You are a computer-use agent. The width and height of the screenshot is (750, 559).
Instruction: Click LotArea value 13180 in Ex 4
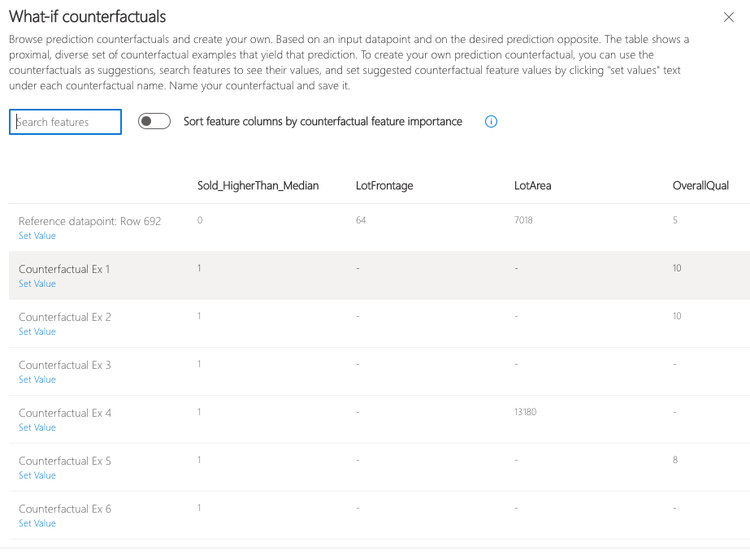tap(525, 412)
